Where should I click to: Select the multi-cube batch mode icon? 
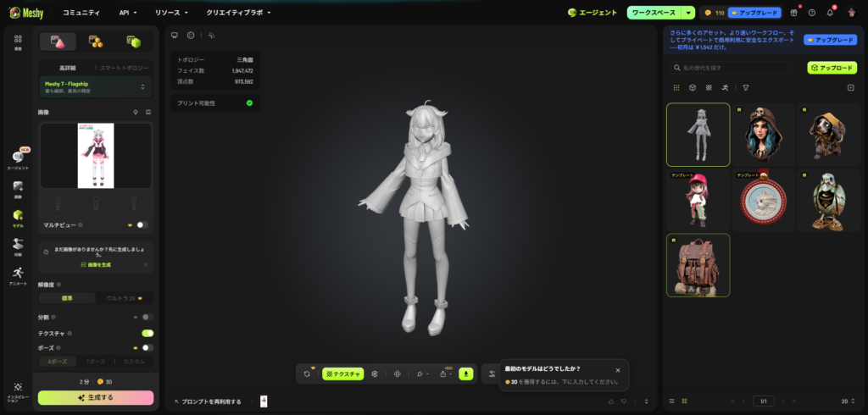[x=97, y=41]
